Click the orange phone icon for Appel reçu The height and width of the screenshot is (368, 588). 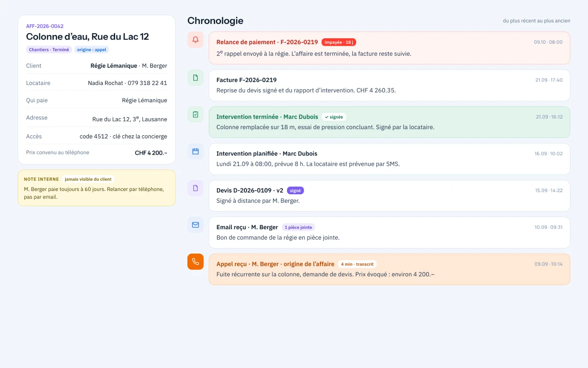[x=195, y=262]
